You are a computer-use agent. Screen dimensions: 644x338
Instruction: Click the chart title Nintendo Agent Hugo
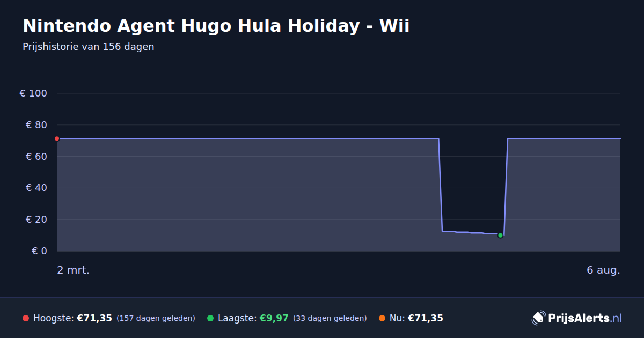point(216,26)
